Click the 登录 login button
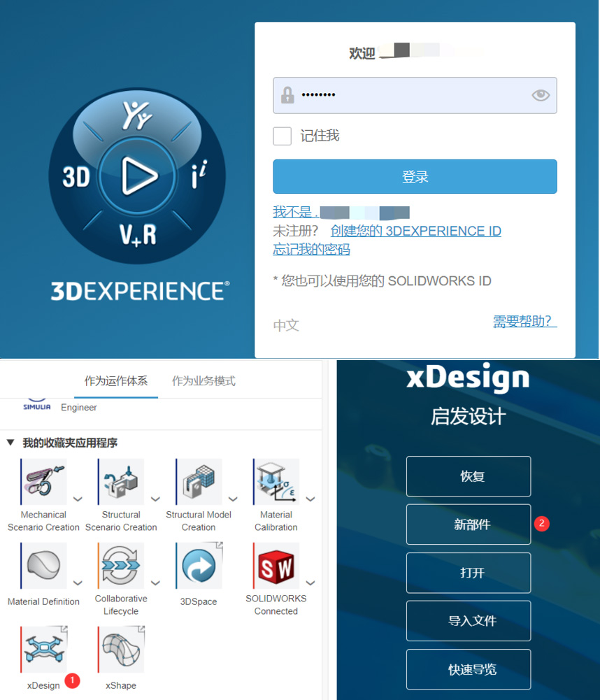This screenshot has width=600, height=700. [x=415, y=176]
